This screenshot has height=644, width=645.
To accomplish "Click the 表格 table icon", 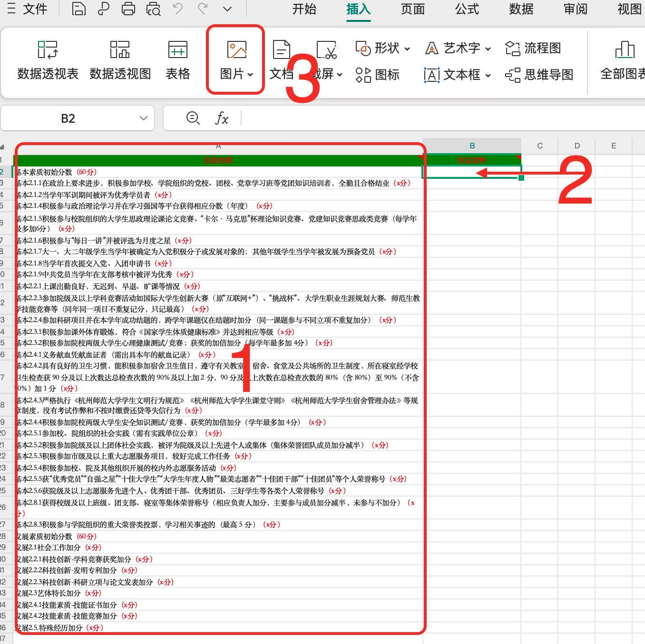I will tap(177, 60).
